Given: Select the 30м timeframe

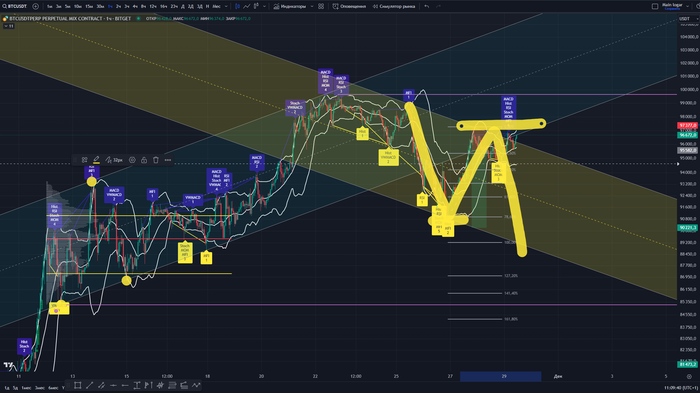Looking at the screenshot, I should point(100,6).
